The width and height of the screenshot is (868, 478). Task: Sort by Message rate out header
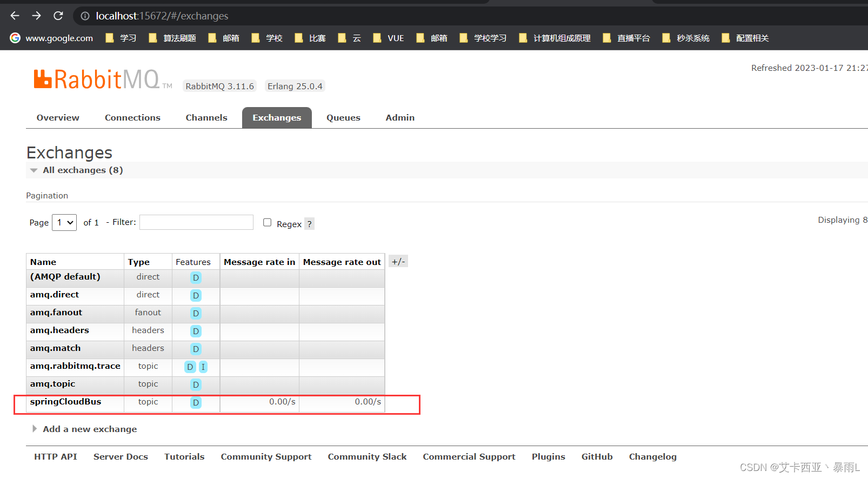pos(342,262)
